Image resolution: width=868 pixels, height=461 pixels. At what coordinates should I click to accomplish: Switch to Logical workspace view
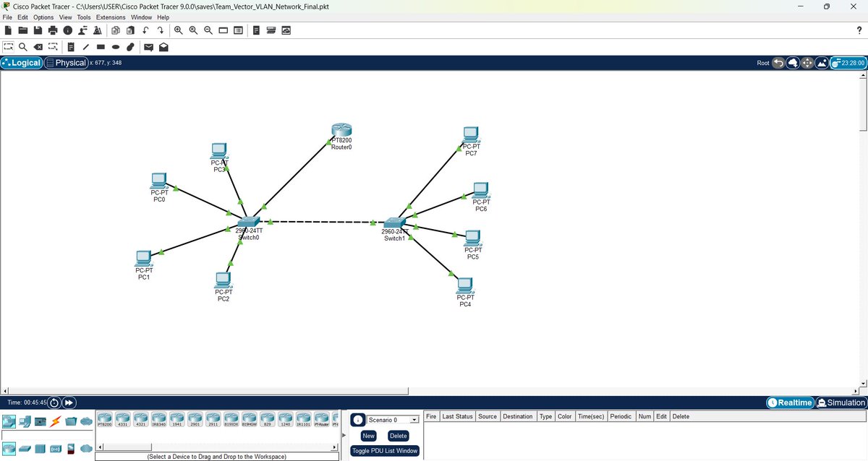[22, 63]
